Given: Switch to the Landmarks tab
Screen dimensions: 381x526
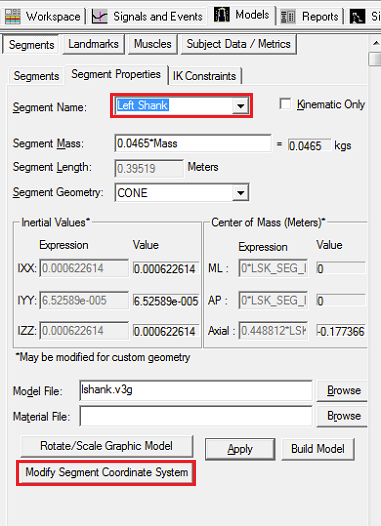Looking at the screenshot, I should coord(93,44).
